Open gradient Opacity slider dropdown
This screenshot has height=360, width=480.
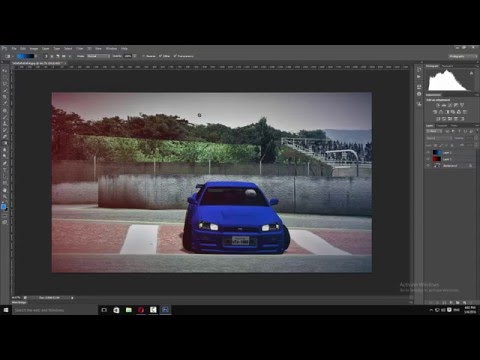[x=135, y=56]
